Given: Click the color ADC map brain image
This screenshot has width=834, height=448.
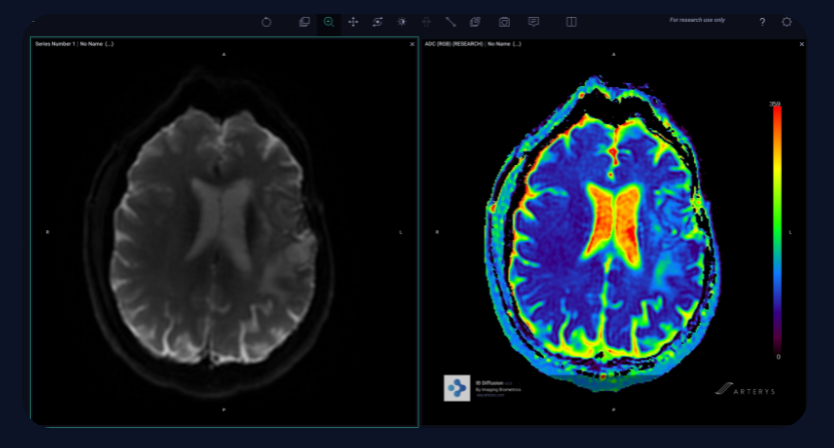Looking at the screenshot, I should (x=604, y=234).
